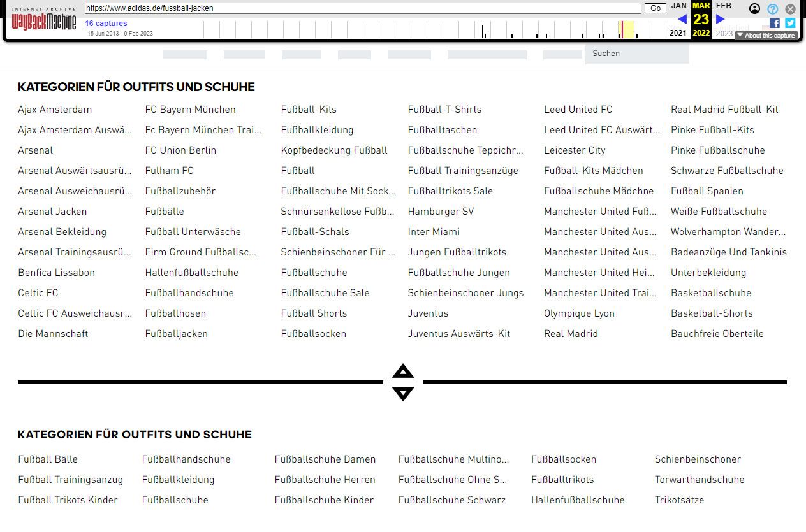Select Arsenal Bekleidung category
The image size is (806, 532).
pyautogui.click(x=62, y=232)
